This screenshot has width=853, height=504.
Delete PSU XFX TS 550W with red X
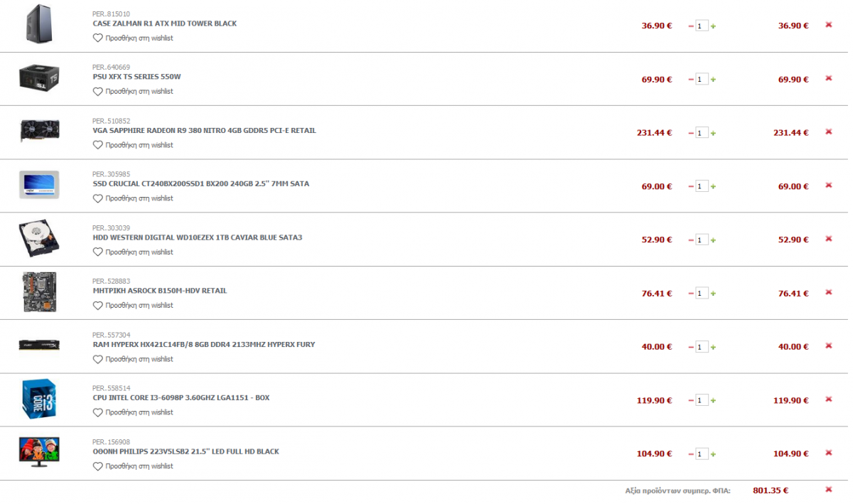point(828,78)
